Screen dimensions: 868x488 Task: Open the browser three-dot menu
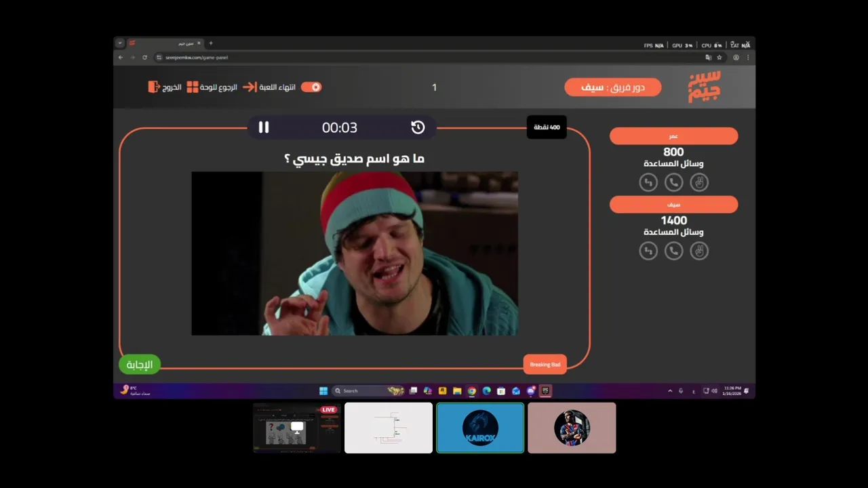pyautogui.click(x=748, y=58)
